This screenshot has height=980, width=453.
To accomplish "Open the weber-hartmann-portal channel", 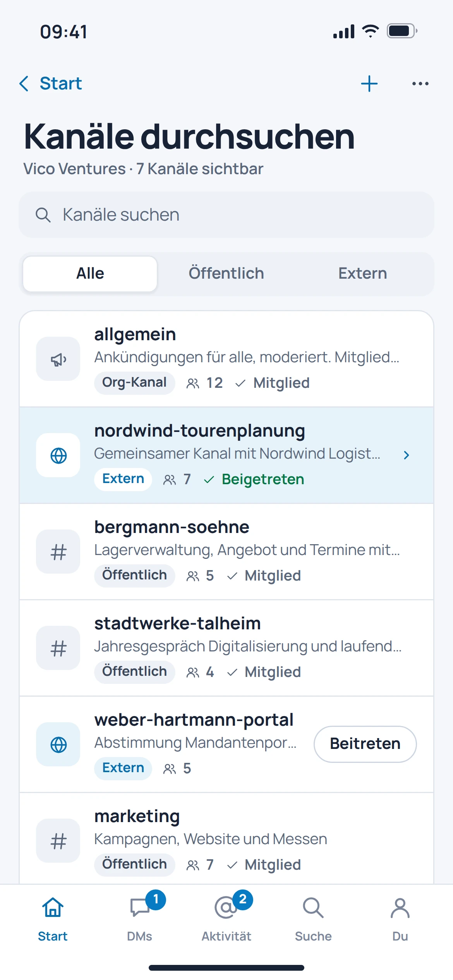I will (x=226, y=744).
